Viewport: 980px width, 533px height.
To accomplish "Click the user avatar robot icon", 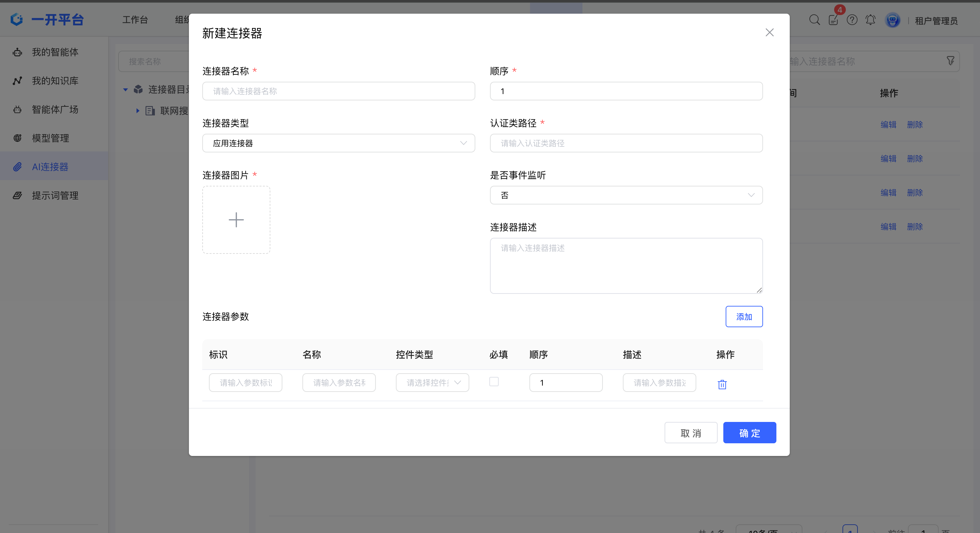I will coord(892,20).
